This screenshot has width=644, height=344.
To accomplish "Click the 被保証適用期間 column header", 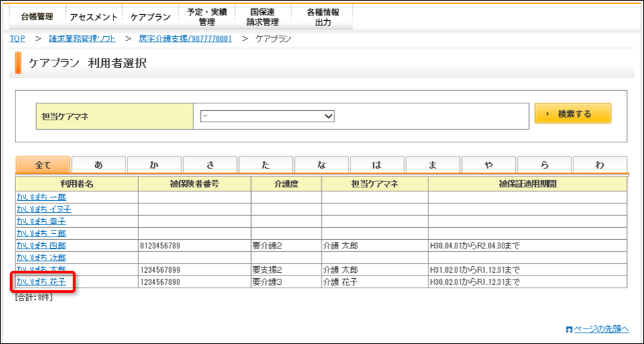I will click(x=528, y=183).
